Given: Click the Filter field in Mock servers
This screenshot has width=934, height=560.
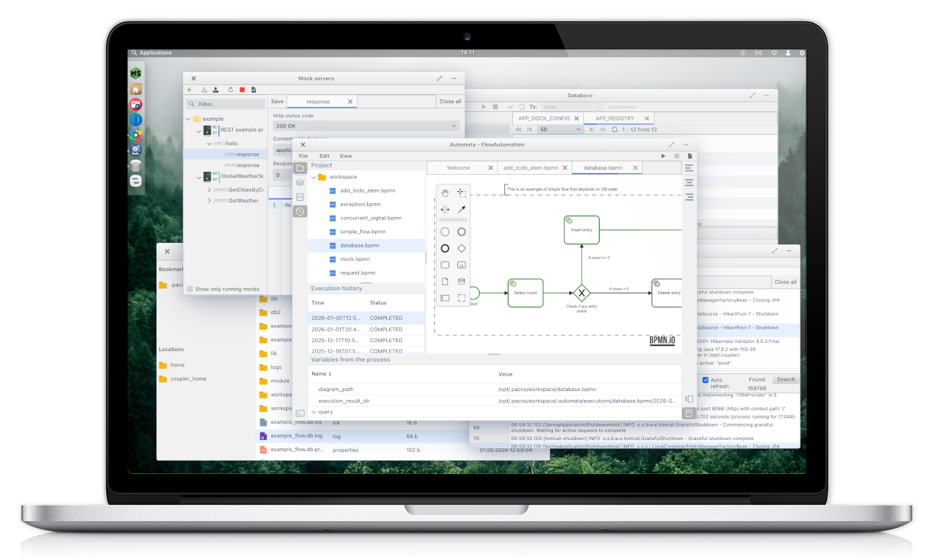Looking at the screenshot, I should tap(224, 104).
